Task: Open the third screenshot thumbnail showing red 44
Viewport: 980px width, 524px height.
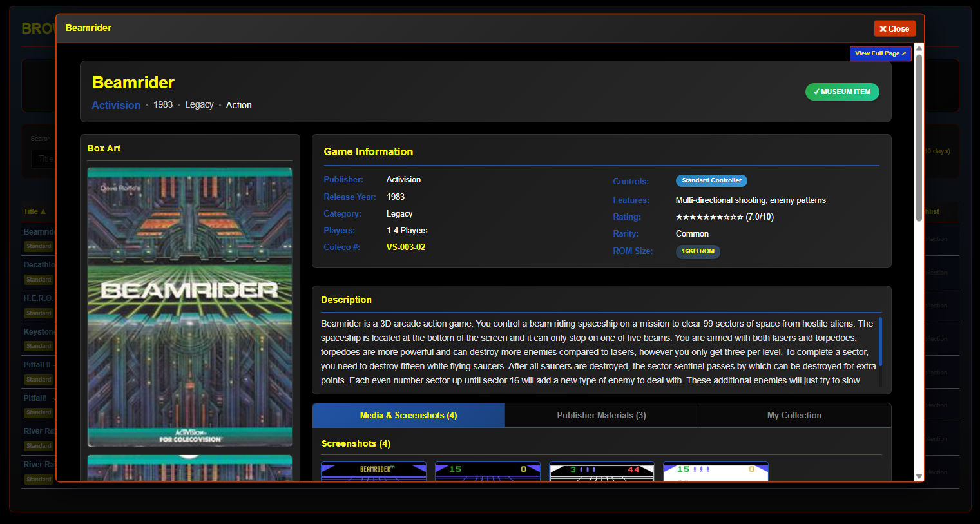Action: (601, 472)
